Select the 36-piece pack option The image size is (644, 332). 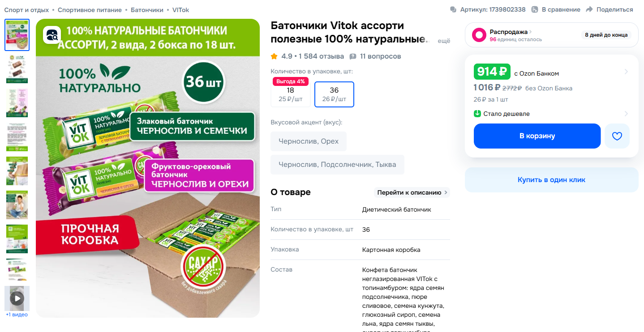[x=334, y=94]
